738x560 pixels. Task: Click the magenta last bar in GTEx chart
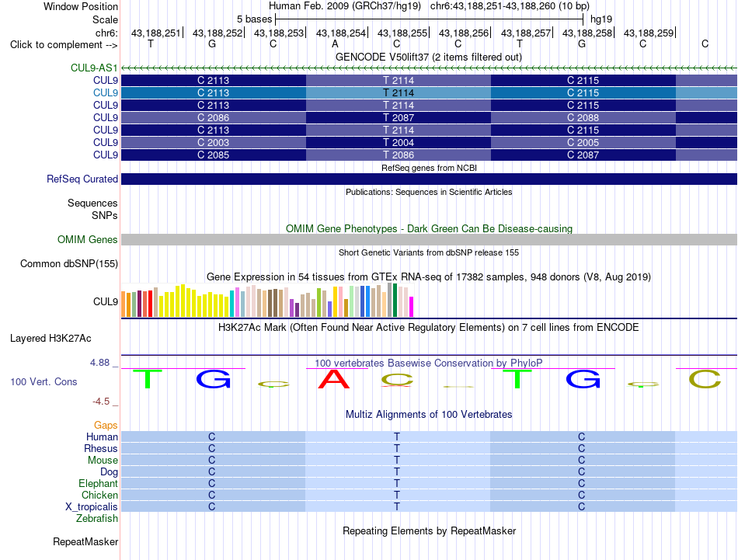[x=412, y=307]
